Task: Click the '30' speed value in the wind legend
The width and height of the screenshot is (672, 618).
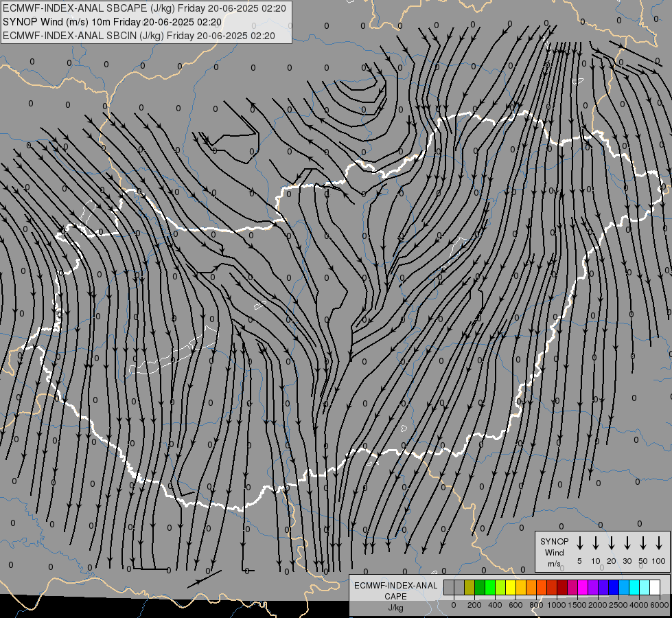Action: (x=627, y=561)
